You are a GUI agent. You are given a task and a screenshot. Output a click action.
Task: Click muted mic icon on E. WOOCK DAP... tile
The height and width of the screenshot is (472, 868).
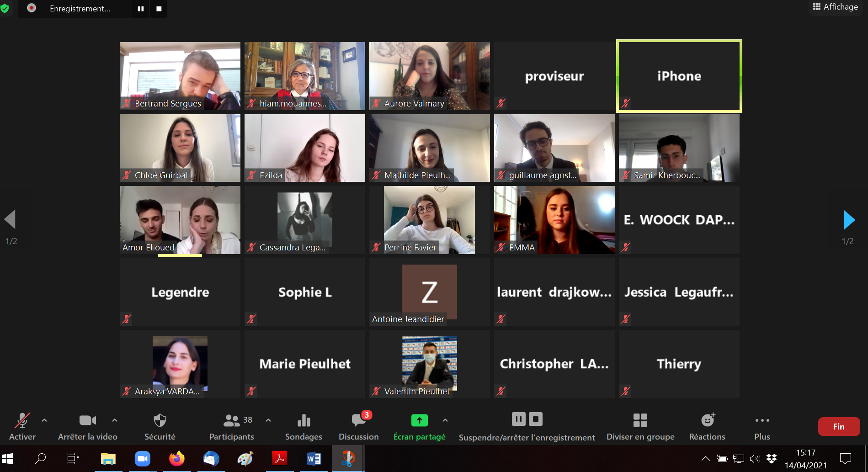pyautogui.click(x=626, y=247)
